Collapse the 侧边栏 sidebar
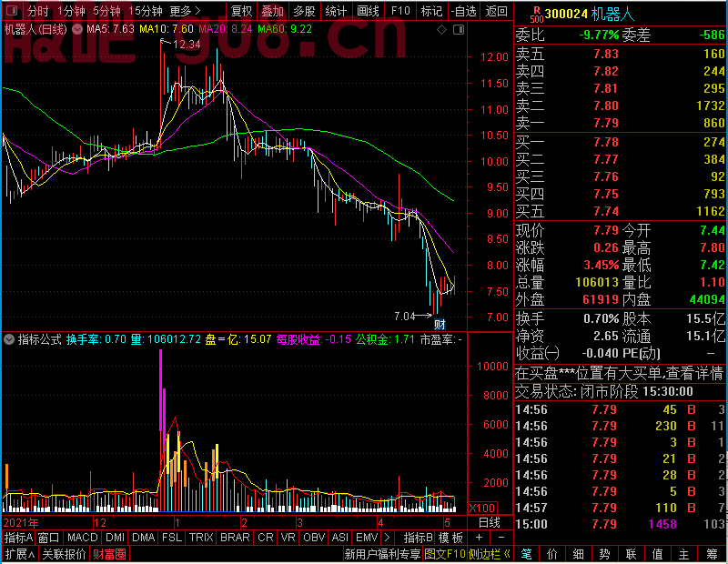Viewport: 728px width, 564px height. click(x=490, y=554)
